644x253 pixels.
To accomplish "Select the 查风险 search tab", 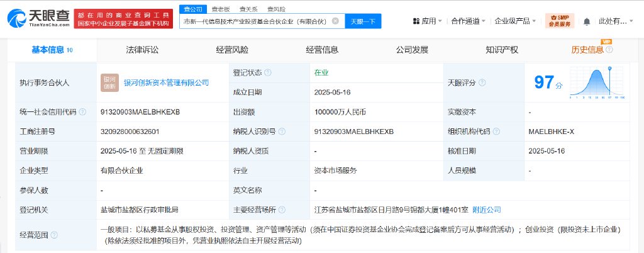I will click(277, 9).
